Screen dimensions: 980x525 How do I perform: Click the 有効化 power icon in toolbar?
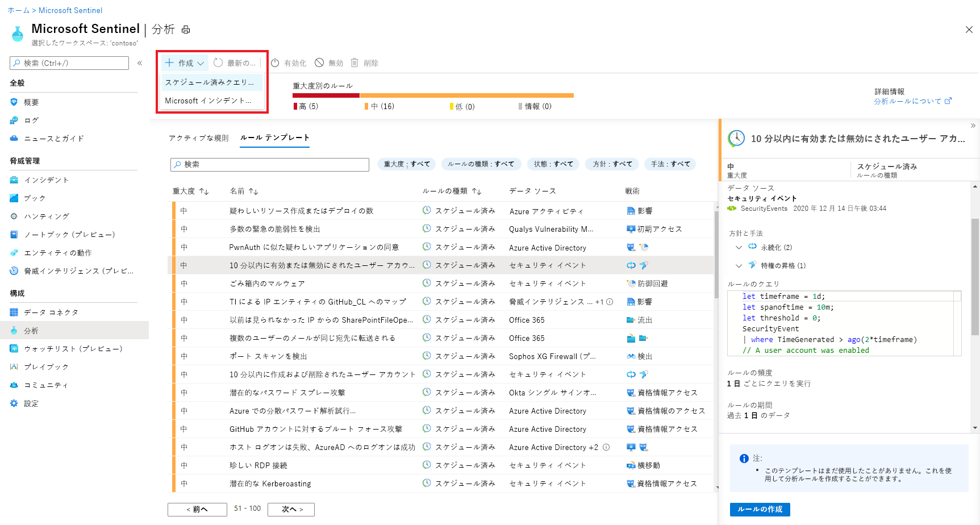[275, 63]
